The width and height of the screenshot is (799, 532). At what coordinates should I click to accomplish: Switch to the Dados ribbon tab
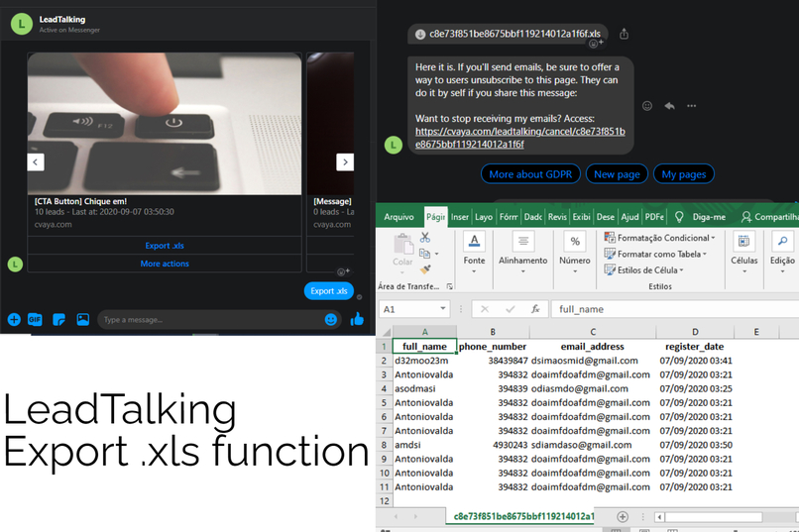point(532,217)
